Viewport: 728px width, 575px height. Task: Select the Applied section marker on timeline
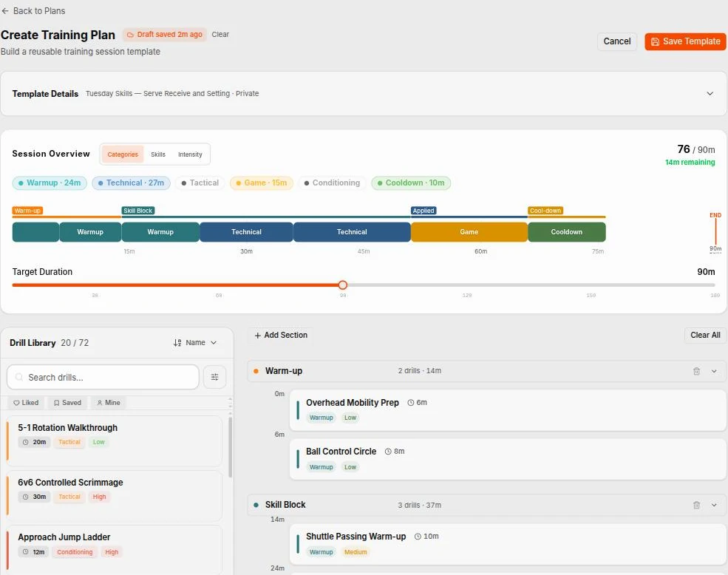(423, 211)
